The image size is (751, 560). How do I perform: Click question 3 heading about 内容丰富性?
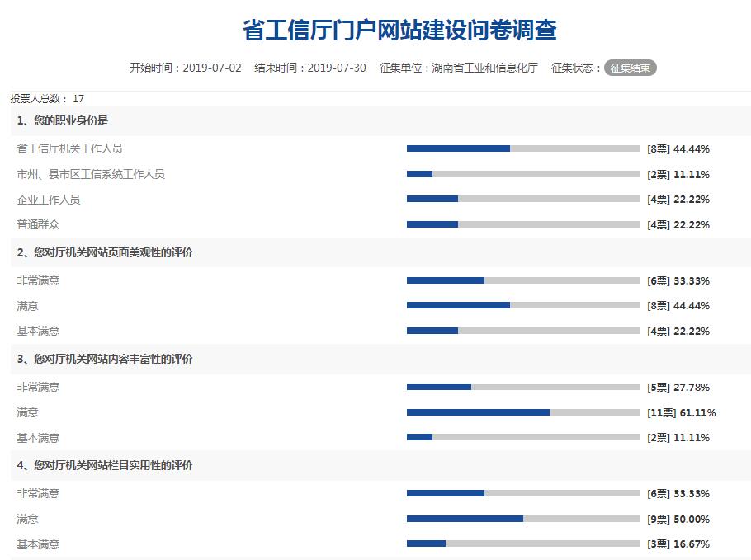pyautogui.click(x=105, y=359)
